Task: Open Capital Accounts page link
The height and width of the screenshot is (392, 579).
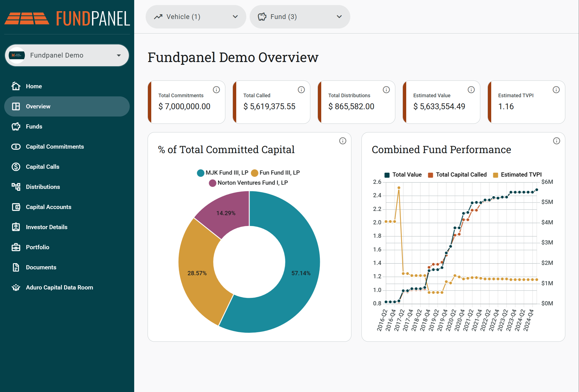Action: pyautogui.click(x=67, y=207)
